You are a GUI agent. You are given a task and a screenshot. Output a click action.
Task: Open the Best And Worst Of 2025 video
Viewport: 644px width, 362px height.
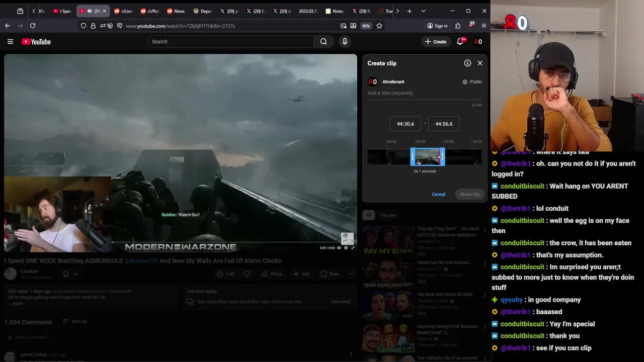pyautogui.click(x=444, y=294)
